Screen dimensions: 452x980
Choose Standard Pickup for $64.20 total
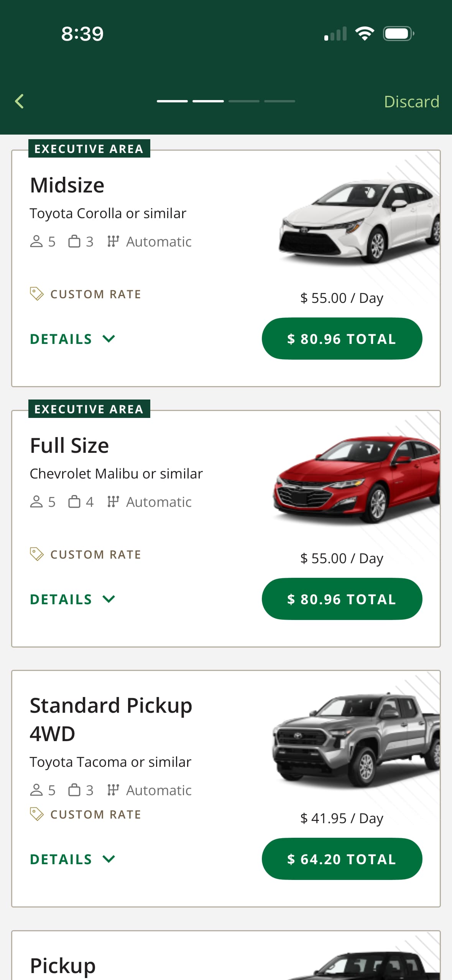tap(342, 859)
